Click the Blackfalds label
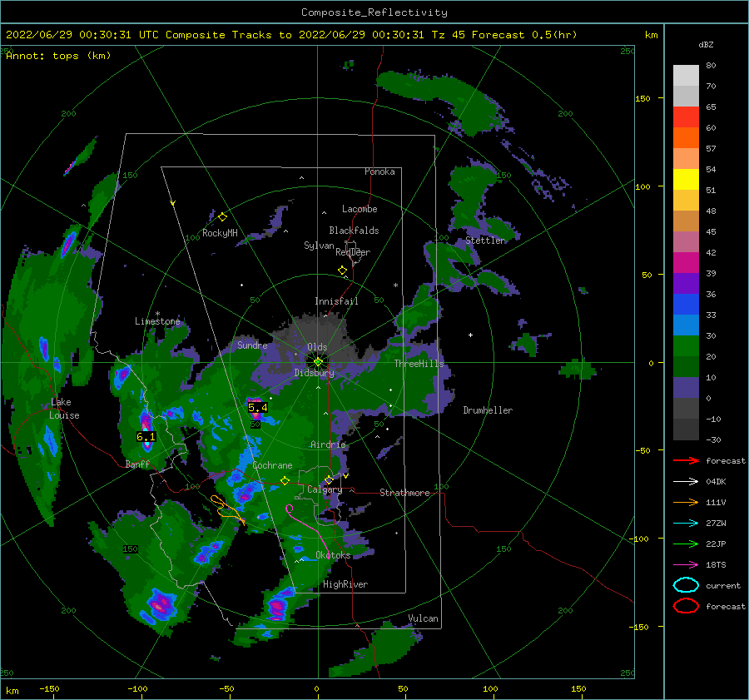 pos(354,231)
